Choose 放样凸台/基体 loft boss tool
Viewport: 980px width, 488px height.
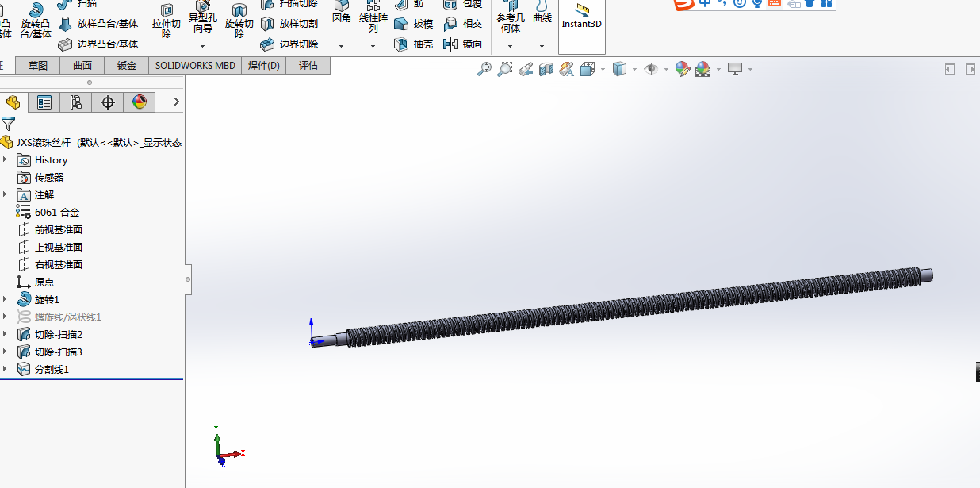point(98,24)
